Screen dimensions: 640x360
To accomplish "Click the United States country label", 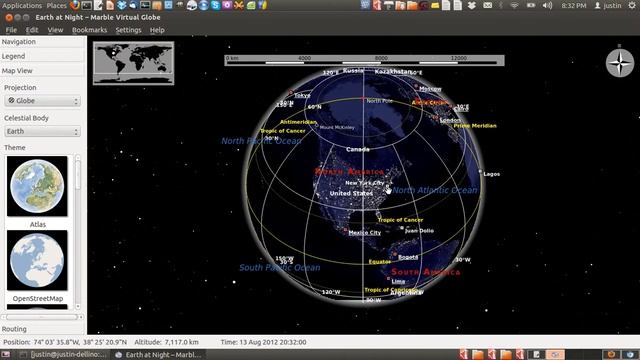I will click(x=351, y=193).
